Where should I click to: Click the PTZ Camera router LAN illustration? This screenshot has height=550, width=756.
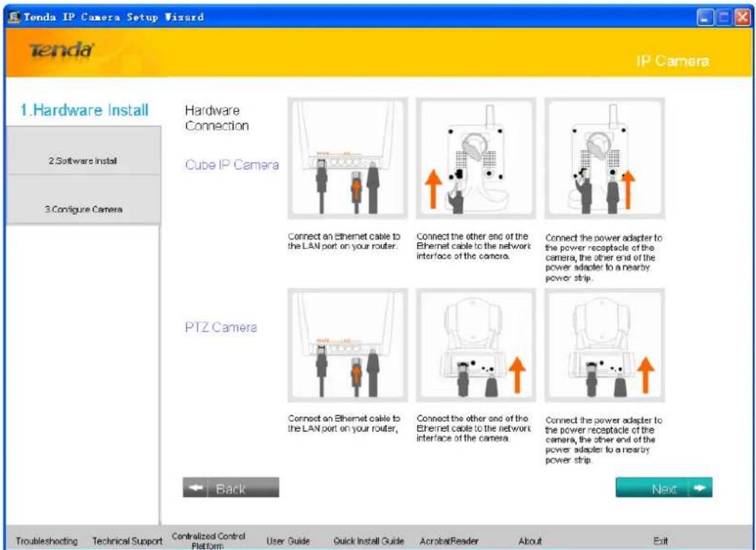tap(348, 345)
